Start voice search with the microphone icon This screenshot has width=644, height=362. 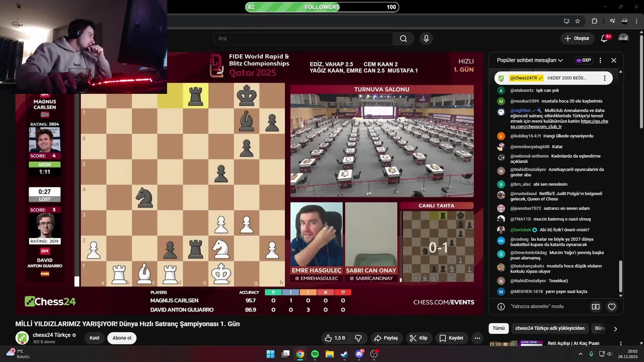point(426,39)
